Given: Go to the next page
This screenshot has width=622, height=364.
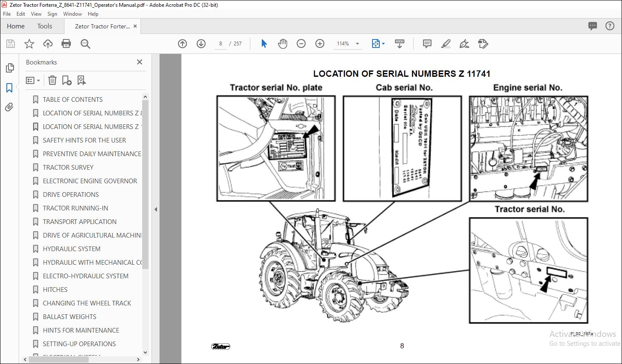Looking at the screenshot, I should [x=201, y=44].
